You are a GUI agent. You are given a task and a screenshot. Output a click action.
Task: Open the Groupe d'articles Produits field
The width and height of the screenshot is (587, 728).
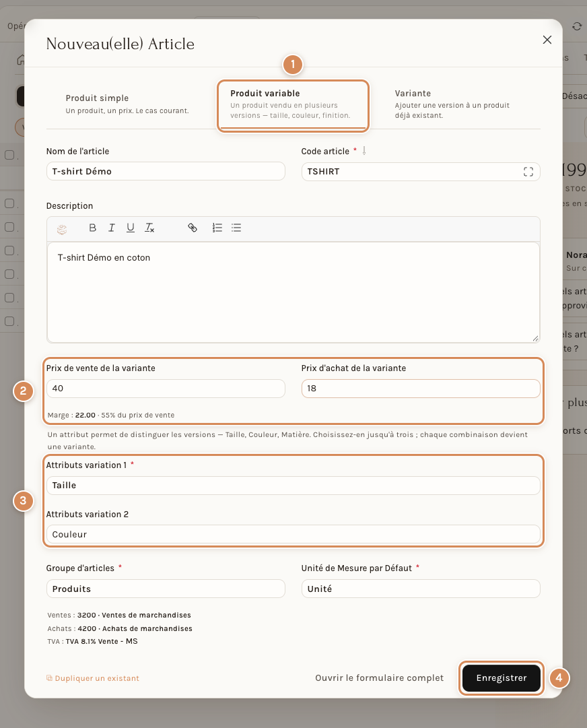point(166,589)
